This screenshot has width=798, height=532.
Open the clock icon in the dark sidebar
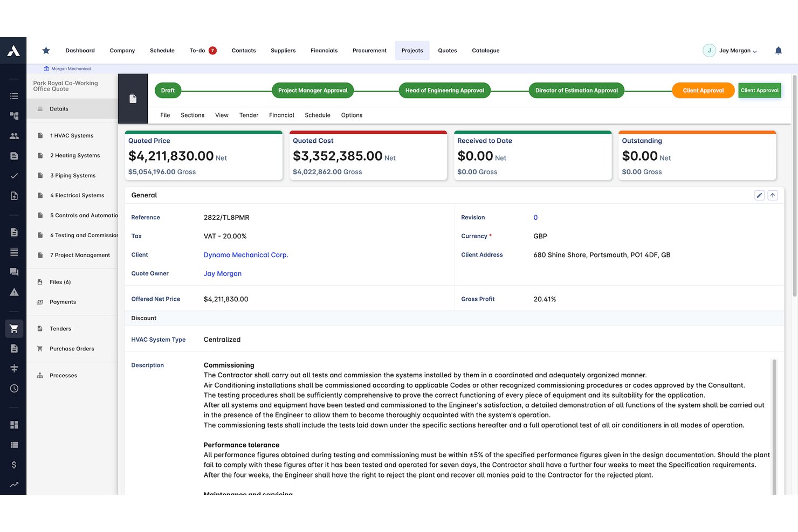pyautogui.click(x=14, y=389)
